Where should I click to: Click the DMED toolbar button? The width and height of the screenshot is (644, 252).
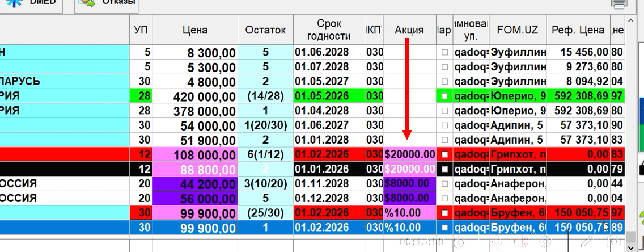point(31,4)
